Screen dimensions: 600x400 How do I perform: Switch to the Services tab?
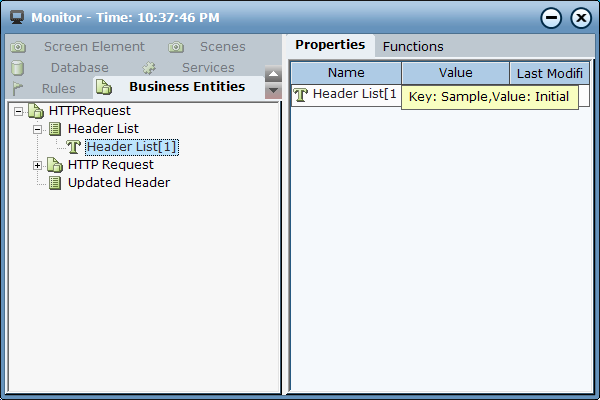[x=207, y=68]
